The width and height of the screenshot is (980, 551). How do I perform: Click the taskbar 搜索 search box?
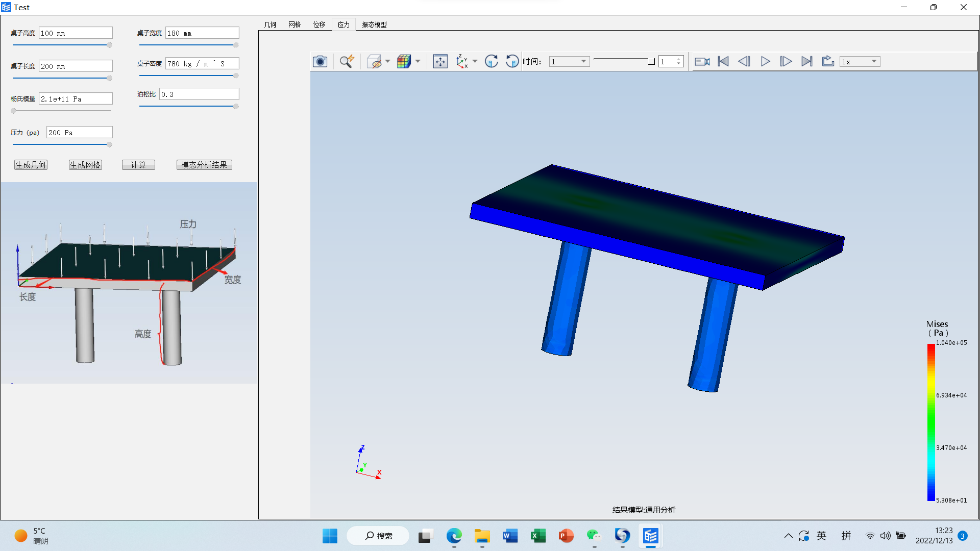(x=378, y=536)
